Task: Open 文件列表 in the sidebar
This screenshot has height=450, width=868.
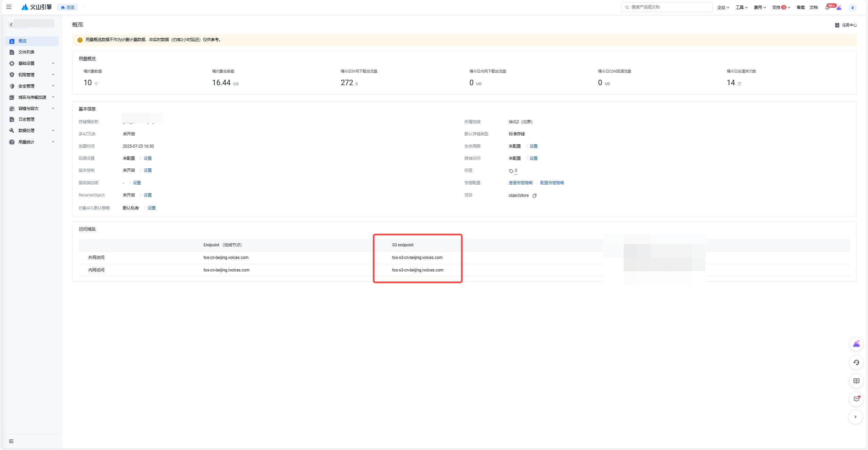Action: [26, 52]
